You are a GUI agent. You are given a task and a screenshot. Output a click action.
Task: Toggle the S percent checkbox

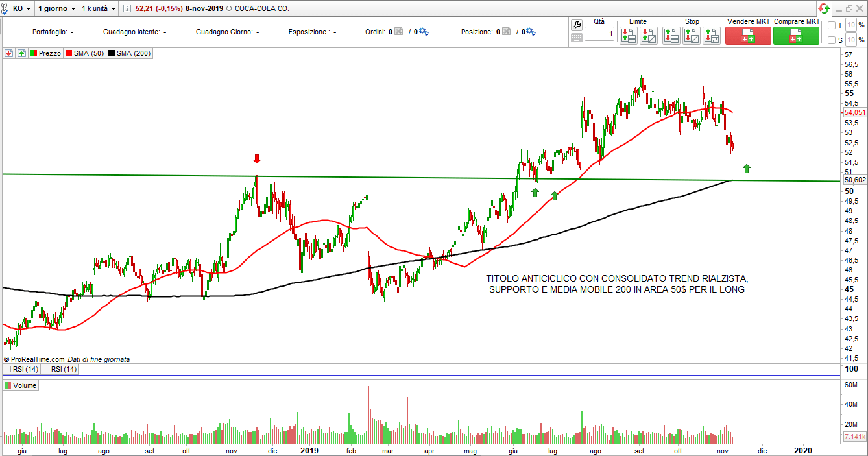pyautogui.click(x=832, y=40)
